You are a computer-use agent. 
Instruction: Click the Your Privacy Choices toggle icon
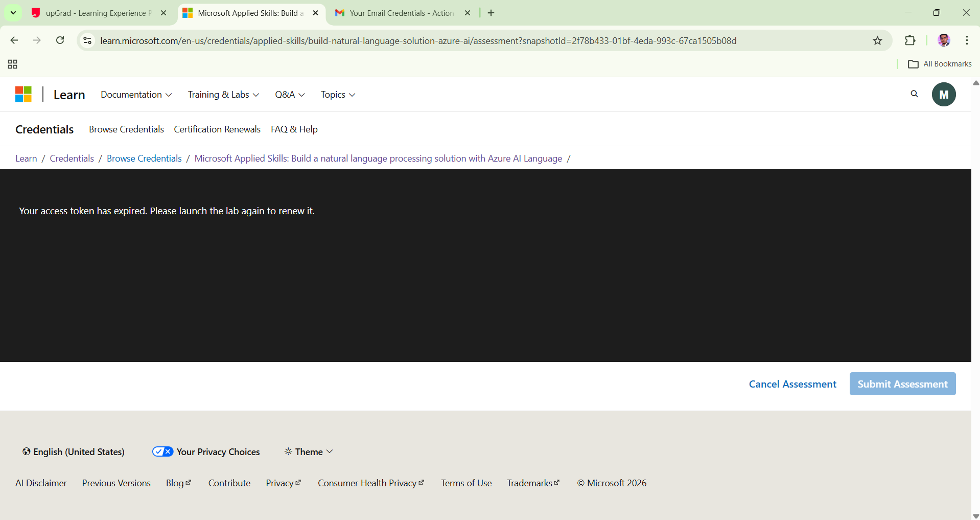click(x=163, y=451)
